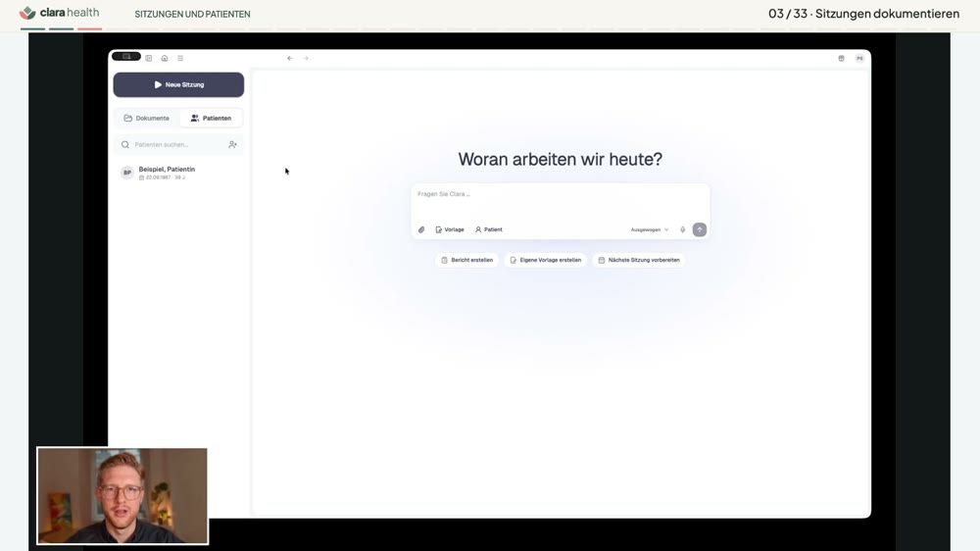
Task: Click the forward navigation arrow
Action: point(306,58)
